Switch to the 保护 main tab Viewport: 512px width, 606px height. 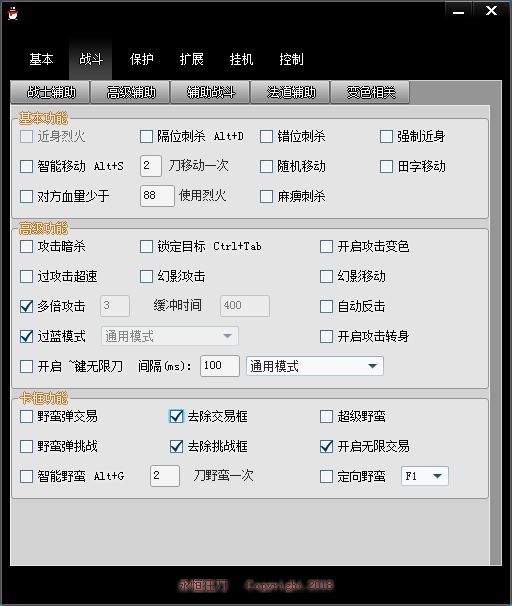pyautogui.click(x=141, y=59)
